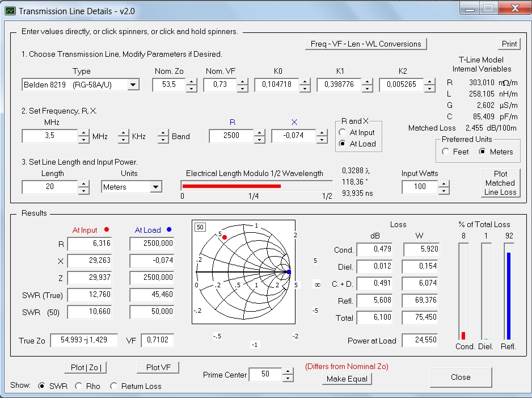Screen dimensions: 532x398
Task: Click the K0 coefficient field
Action: pyautogui.click(x=277, y=85)
